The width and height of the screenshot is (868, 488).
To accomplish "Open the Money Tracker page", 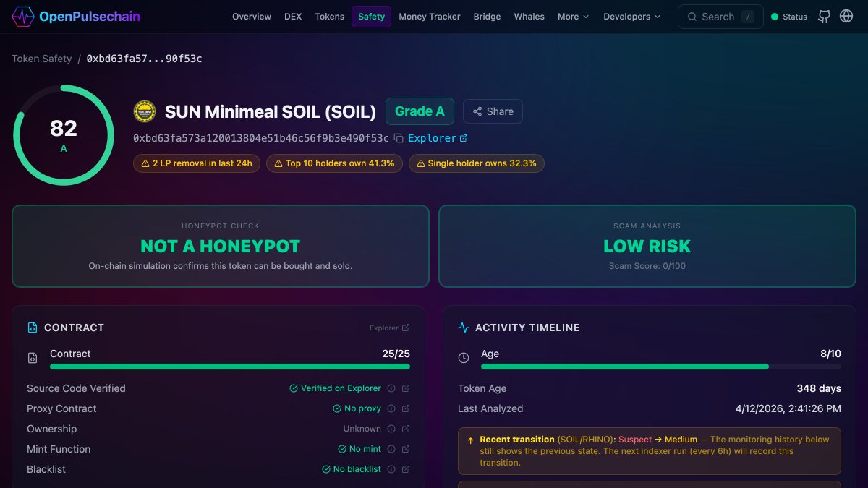I will tap(430, 17).
